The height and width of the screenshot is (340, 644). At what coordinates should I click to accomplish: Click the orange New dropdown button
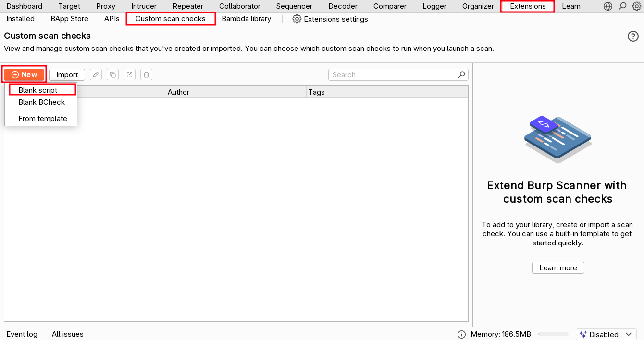24,74
